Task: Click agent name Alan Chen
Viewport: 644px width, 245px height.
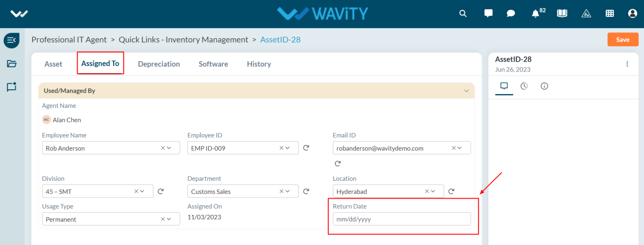Action: tap(67, 120)
